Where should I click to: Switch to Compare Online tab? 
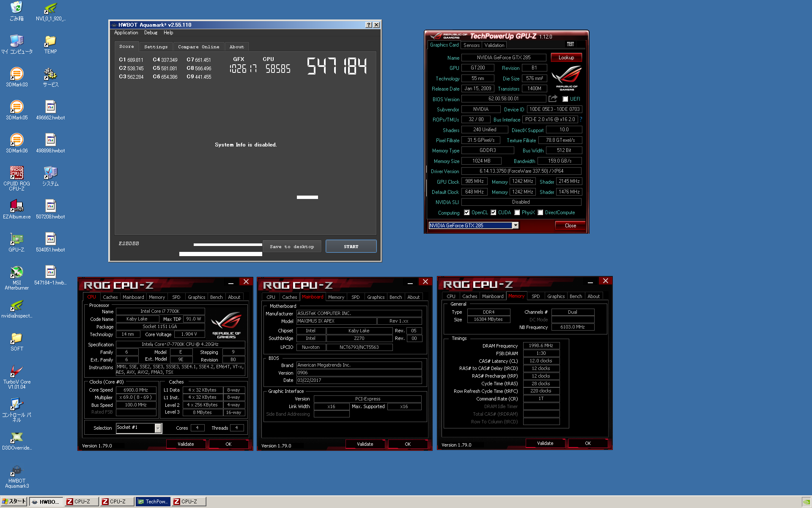point(198,47)
